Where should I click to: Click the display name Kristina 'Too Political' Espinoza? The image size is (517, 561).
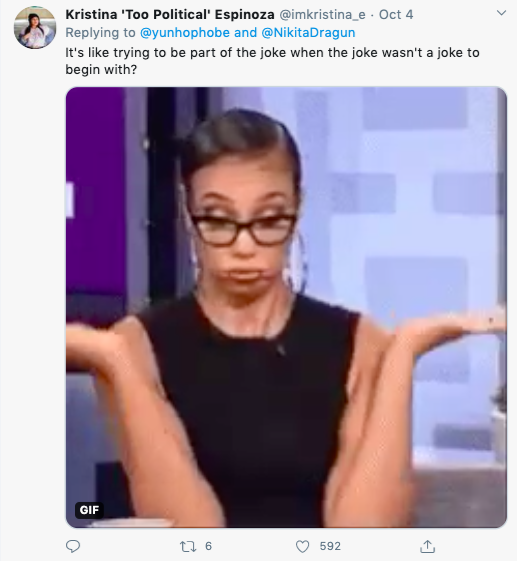click(170, 15)
